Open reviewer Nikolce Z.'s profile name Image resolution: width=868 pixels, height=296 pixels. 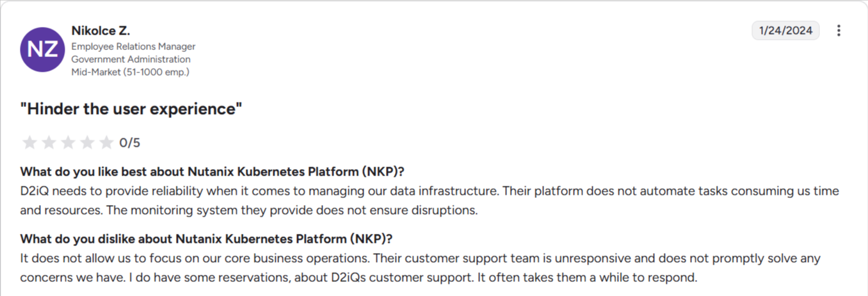click(x=101, y=31)
